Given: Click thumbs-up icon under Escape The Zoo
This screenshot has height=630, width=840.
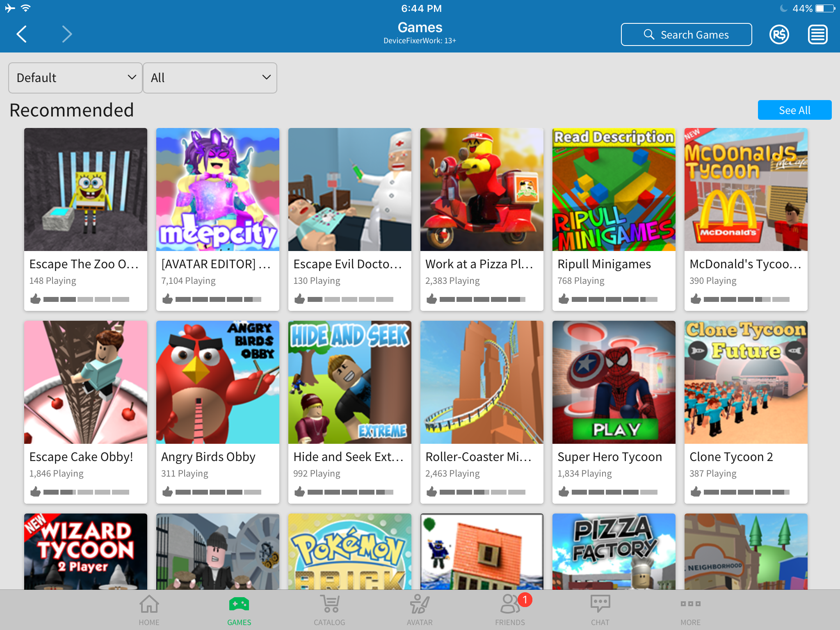Looking at the screenshot, I should pyautogui.click(x=35, y=299).
